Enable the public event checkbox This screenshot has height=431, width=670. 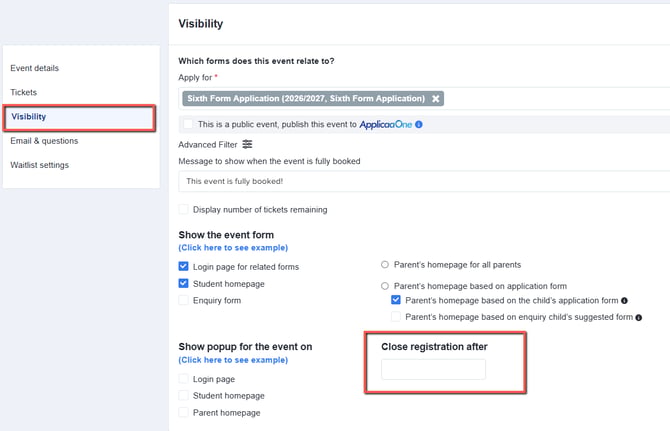point(188,124)
